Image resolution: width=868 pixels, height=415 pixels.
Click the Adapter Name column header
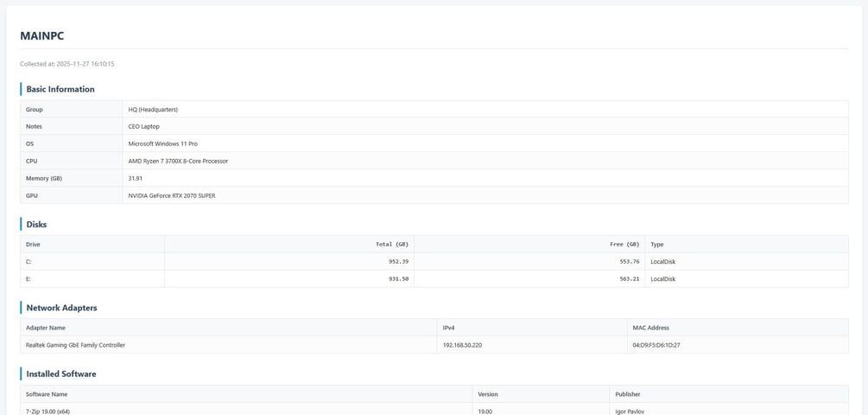tap(229, 328)
